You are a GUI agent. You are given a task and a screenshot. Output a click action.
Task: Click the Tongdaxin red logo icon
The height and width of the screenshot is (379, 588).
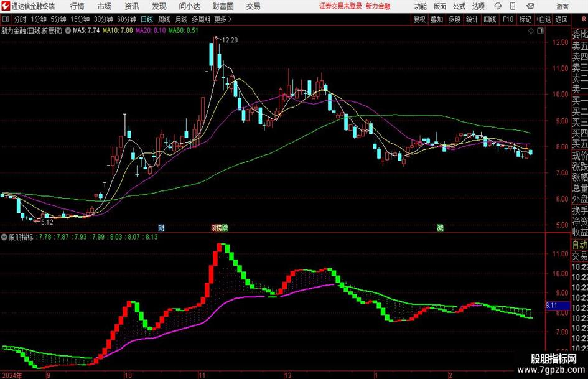[x=6, y=6]
